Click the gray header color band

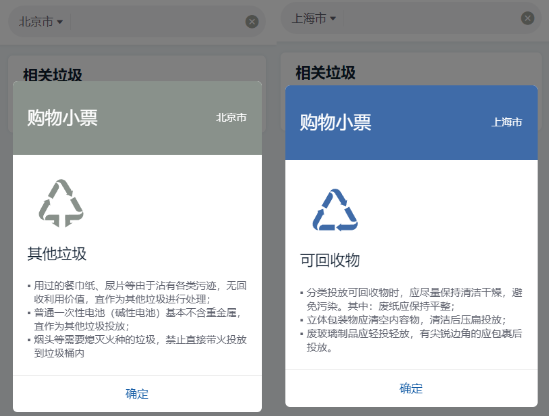point(137,118)
